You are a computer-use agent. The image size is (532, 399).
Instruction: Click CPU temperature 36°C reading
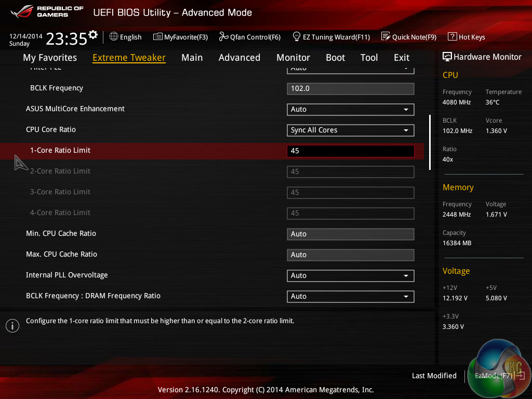[x=493, y=102]
